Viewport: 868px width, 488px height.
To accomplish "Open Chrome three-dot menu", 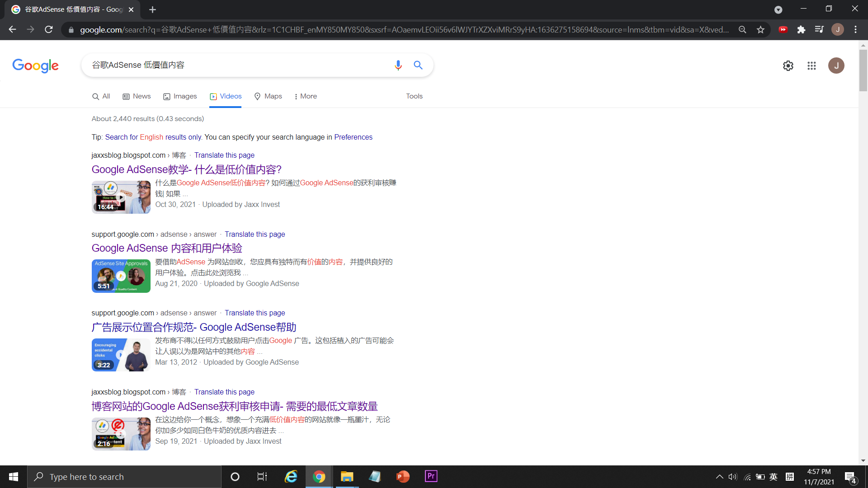I will point(855,29).
